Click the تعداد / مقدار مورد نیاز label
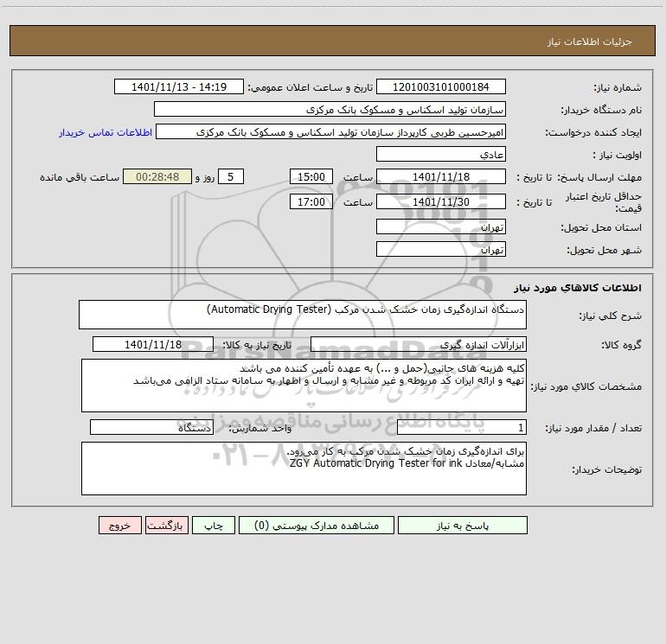The width and height of the screenshot is (666, 644). tap(593, 429)
